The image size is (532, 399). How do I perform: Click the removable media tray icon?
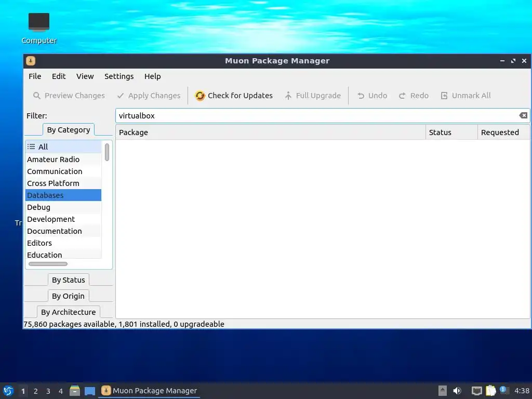coord(443,391)
